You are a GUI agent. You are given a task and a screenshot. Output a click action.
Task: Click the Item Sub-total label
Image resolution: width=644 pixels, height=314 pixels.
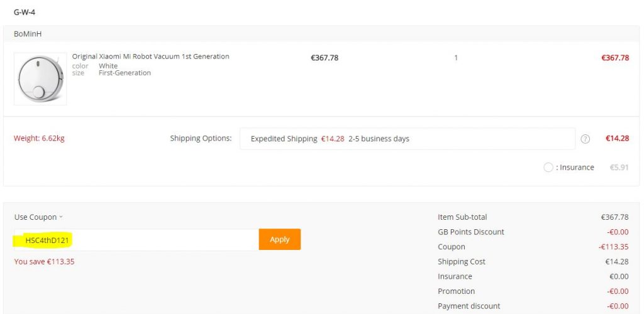[462, 217]
